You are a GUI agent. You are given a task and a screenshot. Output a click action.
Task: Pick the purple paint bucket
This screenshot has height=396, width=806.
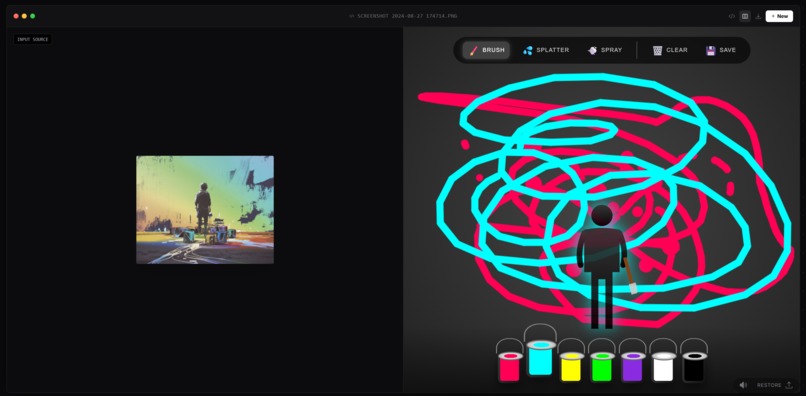point(632,361)
